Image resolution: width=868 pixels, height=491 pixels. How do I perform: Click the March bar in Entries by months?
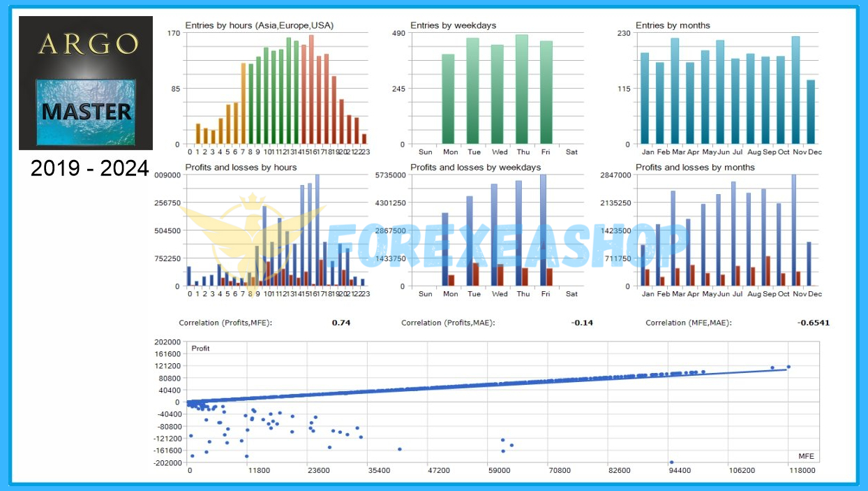(x=675, y=91)
